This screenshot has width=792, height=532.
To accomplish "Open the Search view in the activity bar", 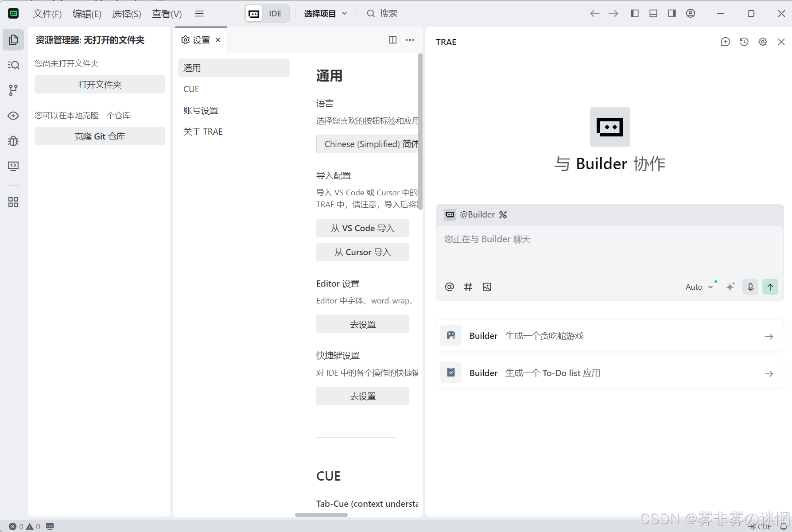I will pyautogui.click(x=13, y=65).
